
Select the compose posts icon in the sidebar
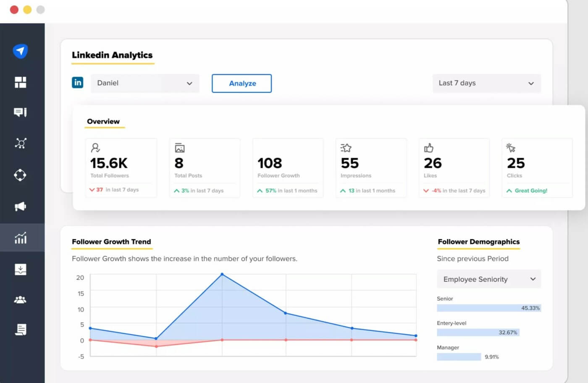point(20,112)
